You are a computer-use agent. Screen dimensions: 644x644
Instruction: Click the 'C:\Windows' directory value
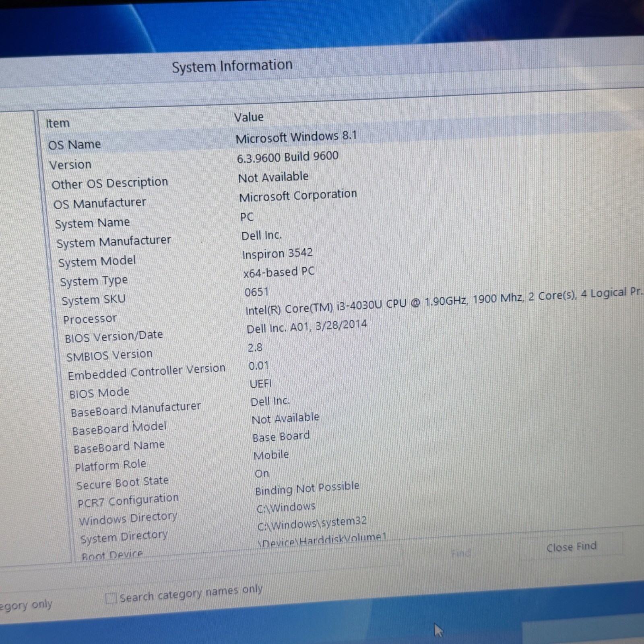(286, 508)
